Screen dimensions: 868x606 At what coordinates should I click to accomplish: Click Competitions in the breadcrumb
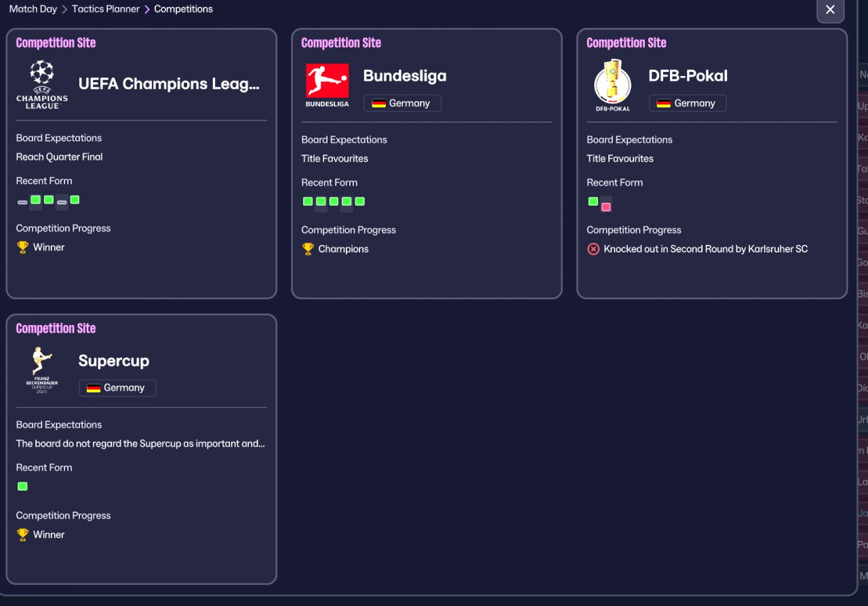(183, 9)
